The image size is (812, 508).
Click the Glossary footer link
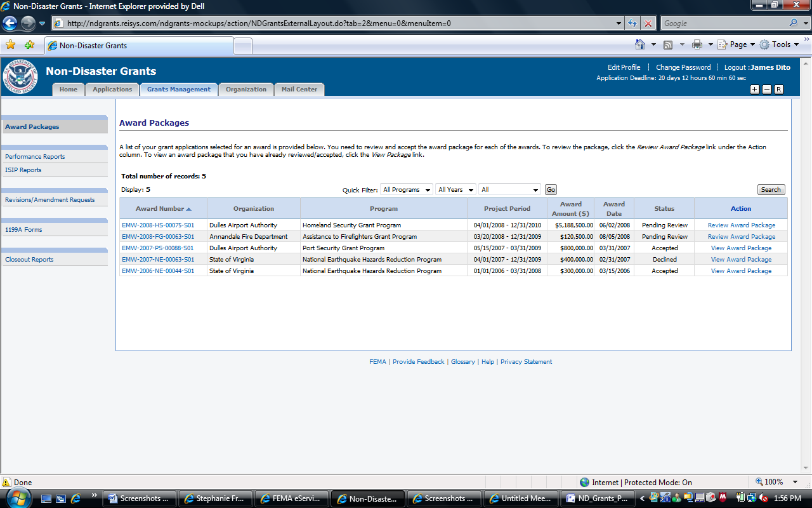[463, 361]
